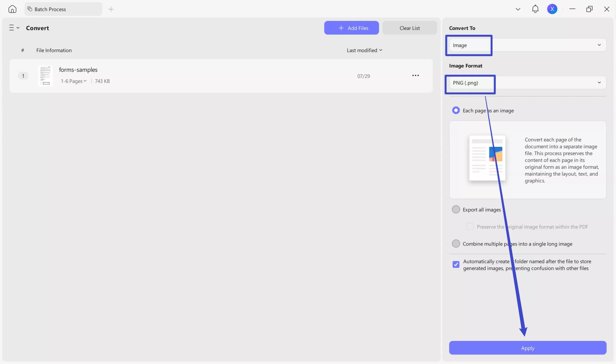Click the Batch Process tab icon
This screenshot has height=364, width=616.
coord(29,9)
